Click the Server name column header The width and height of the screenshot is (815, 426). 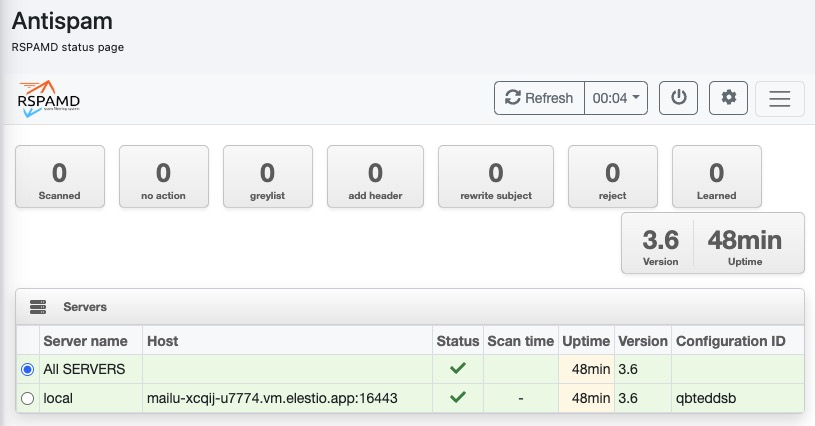85,341
